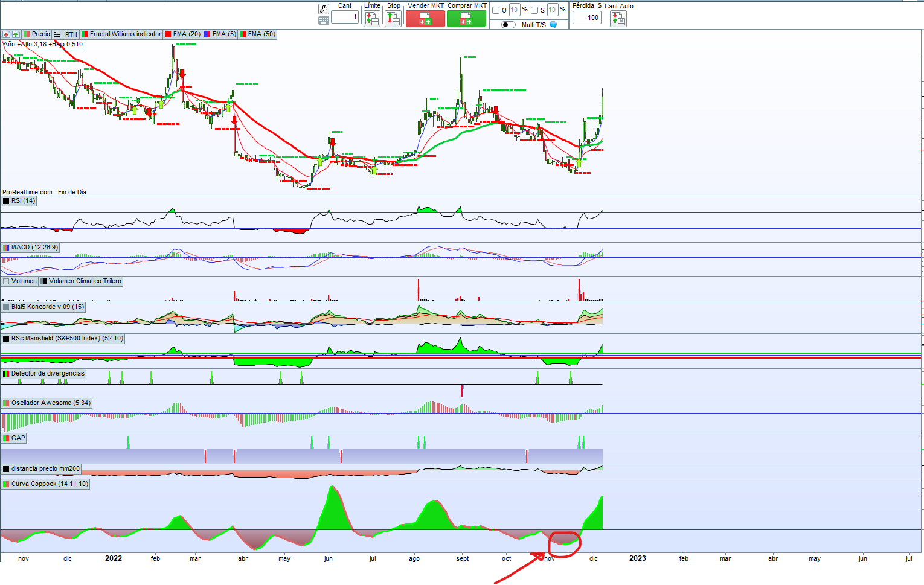Toggle the Multi T/S switch

509,25
